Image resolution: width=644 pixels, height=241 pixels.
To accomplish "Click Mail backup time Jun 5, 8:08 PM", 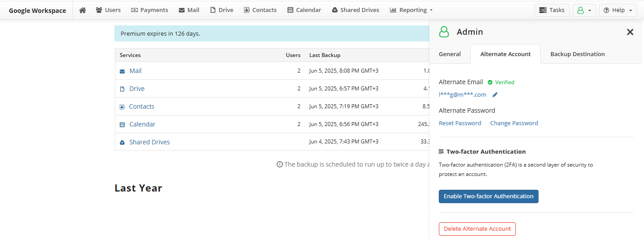I will 344,71.
